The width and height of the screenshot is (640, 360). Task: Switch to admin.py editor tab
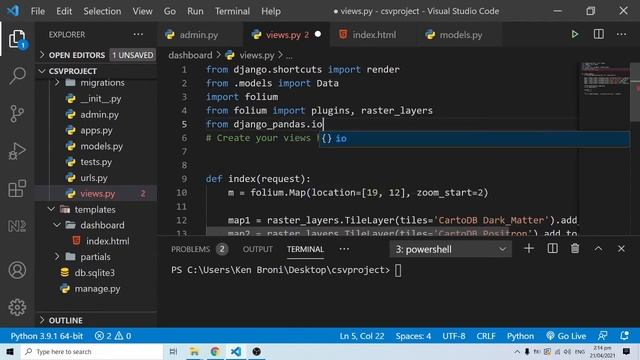[x=199, y=35]
